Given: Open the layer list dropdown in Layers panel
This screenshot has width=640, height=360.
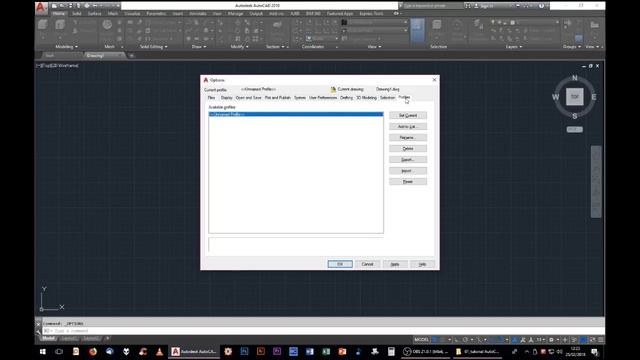Looking at the screenshot, I should point(524,22).
